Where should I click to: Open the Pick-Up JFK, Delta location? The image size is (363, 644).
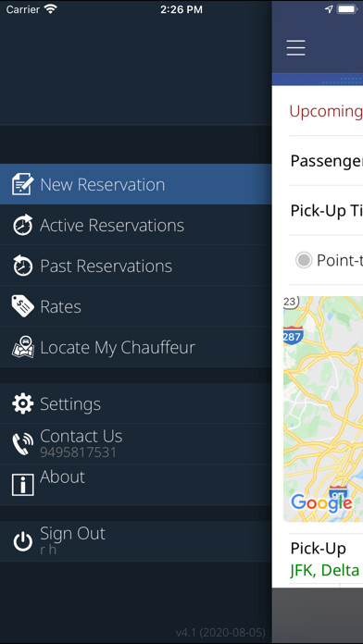(x=326, y=559)
